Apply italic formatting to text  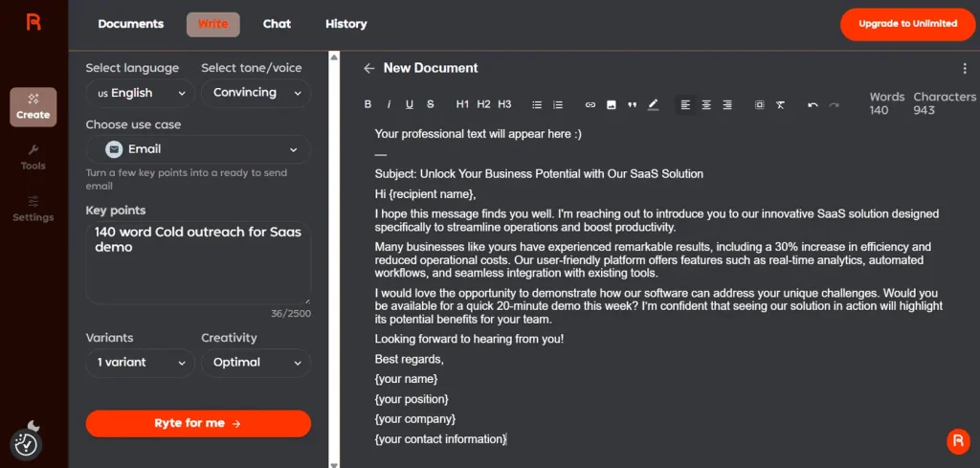(389, 104)
